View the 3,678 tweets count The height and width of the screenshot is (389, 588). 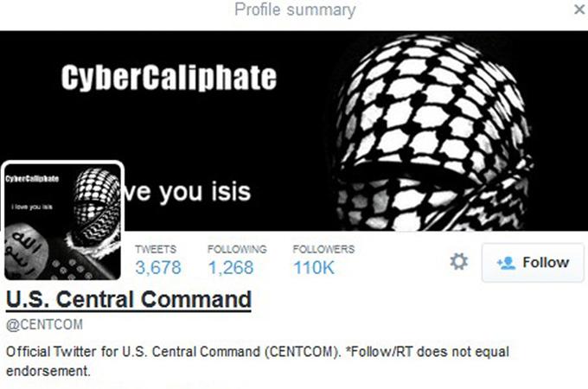pyautogui.click(x=158, y=268)
